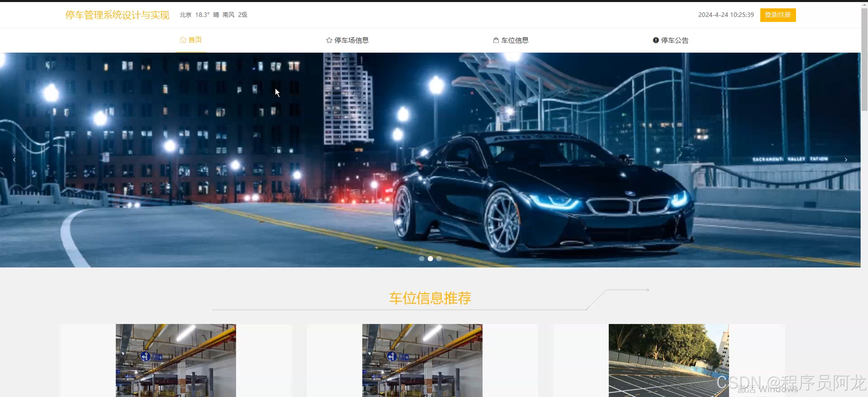Select the second carousel indicator dot
The image size is (868, 397).
[x=430, y=259]
